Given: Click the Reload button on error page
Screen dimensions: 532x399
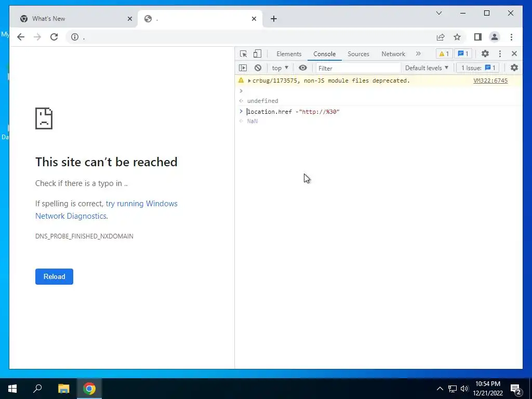Looking at the screenshot, I should 54,276.
